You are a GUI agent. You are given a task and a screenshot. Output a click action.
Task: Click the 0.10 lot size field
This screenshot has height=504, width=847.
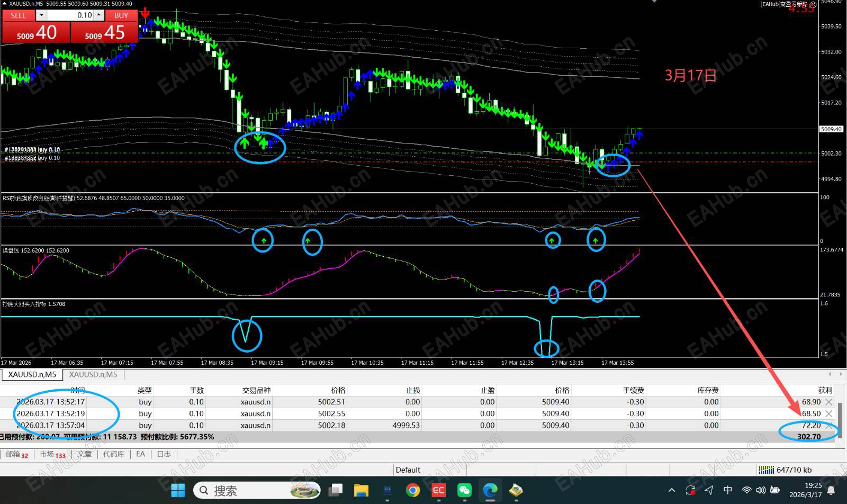pos(70,15)
